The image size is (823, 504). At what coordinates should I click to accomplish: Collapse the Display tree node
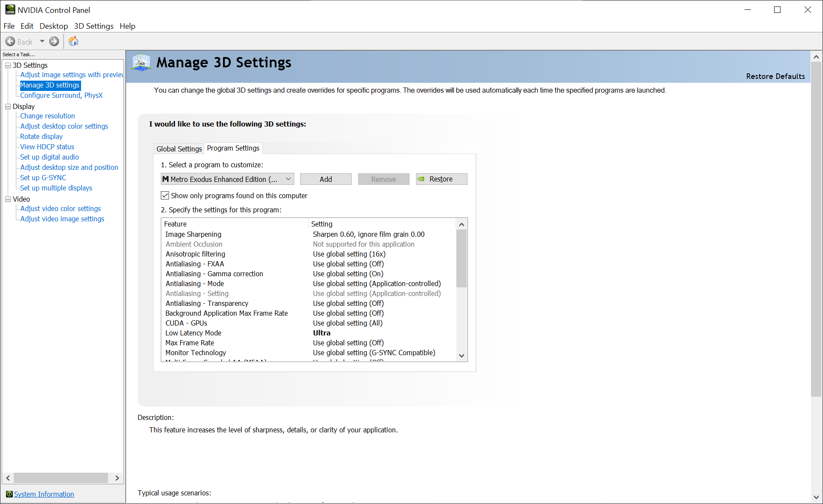8,106
